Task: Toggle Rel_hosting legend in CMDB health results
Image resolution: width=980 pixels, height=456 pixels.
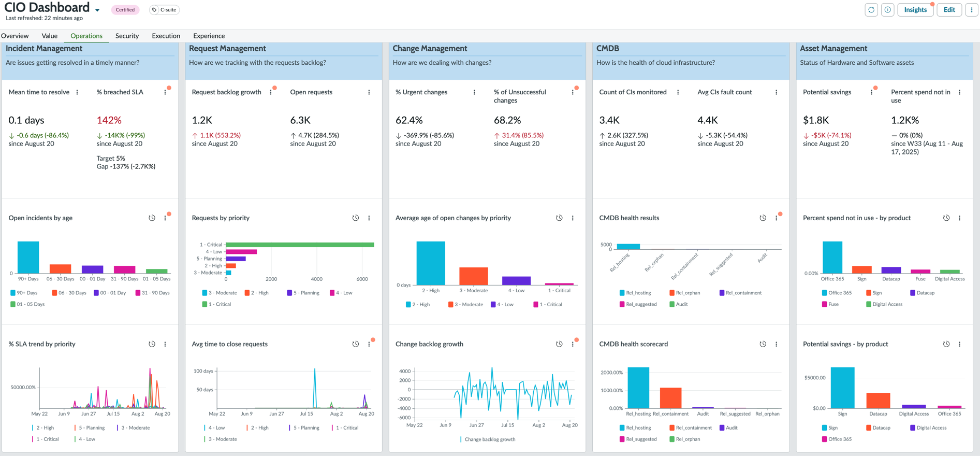Action: (635, 293)
